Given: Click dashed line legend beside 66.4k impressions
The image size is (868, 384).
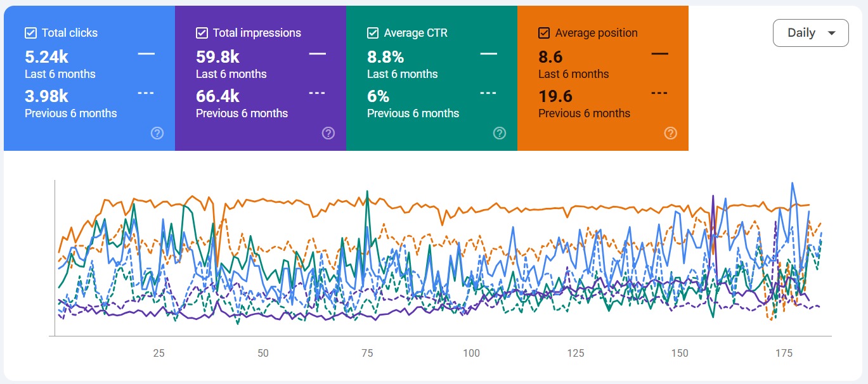Looking at the screenshot, I should click(x=317, y=93).
